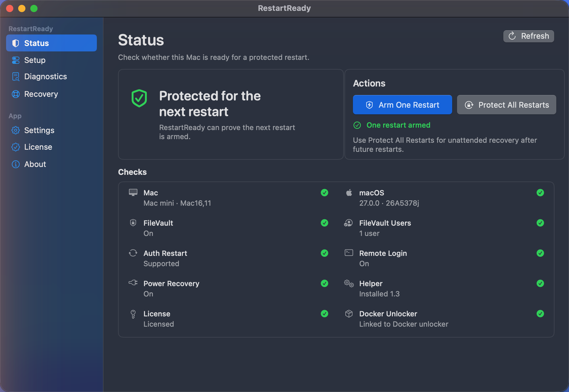Click the Settings gear icon
The height and width of the screenshot is (392, 569).
coord(16,130)
